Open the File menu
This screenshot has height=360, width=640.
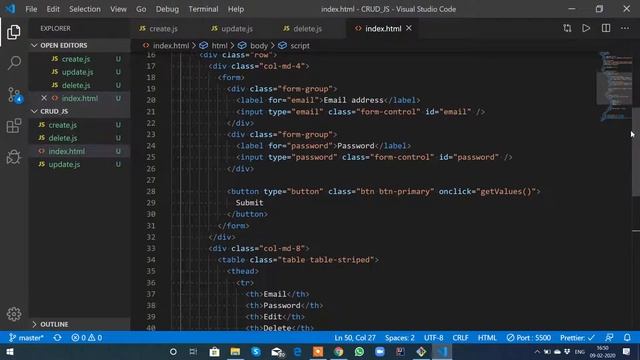[x=31, y=9]
